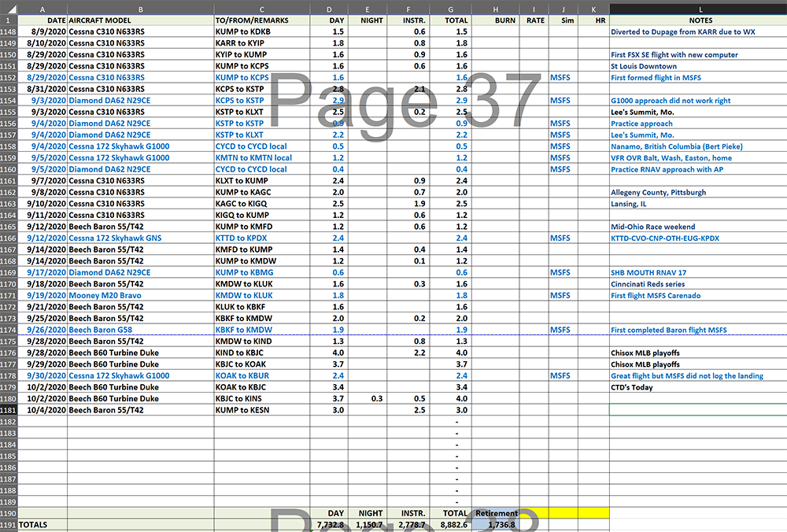Select row header 1148
The height and width of the screenshot is (532, 787).
[x=9, y=31]
